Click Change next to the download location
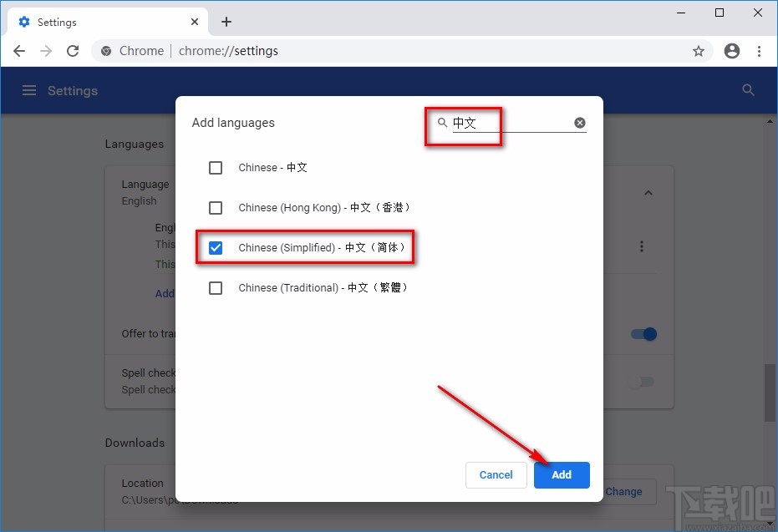The width and height of the screenshot is (778, 532). tap(625, 492)
